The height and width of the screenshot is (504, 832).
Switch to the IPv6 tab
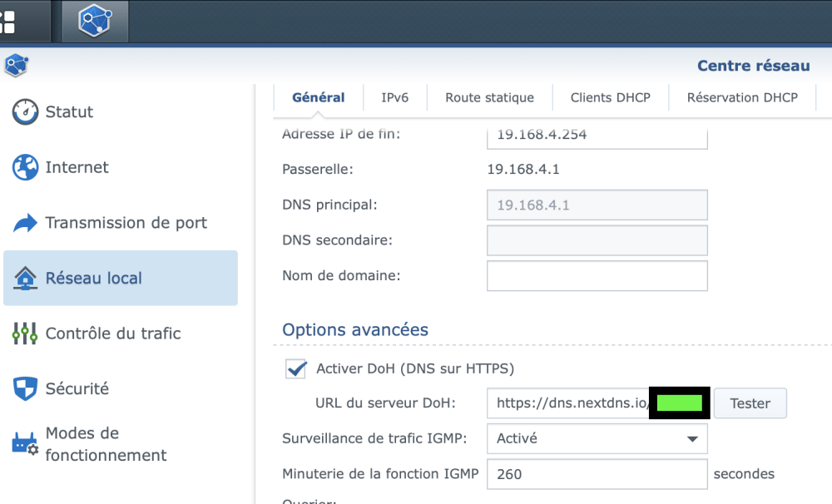(x=394, y=97)
